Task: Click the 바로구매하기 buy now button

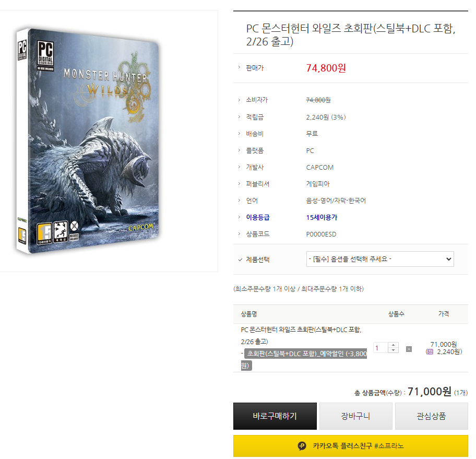Action: tap(275, 416)
